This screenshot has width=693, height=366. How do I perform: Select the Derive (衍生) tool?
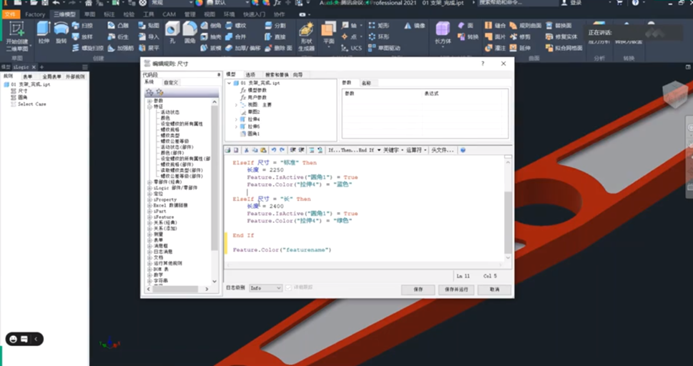pyautogui.click(x=118, y=37)
